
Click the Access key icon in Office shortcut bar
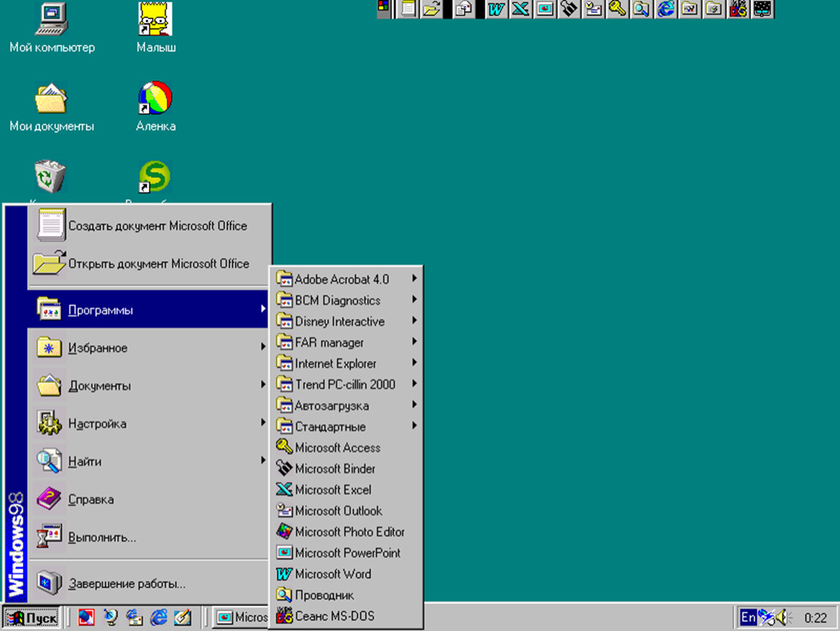617,9
